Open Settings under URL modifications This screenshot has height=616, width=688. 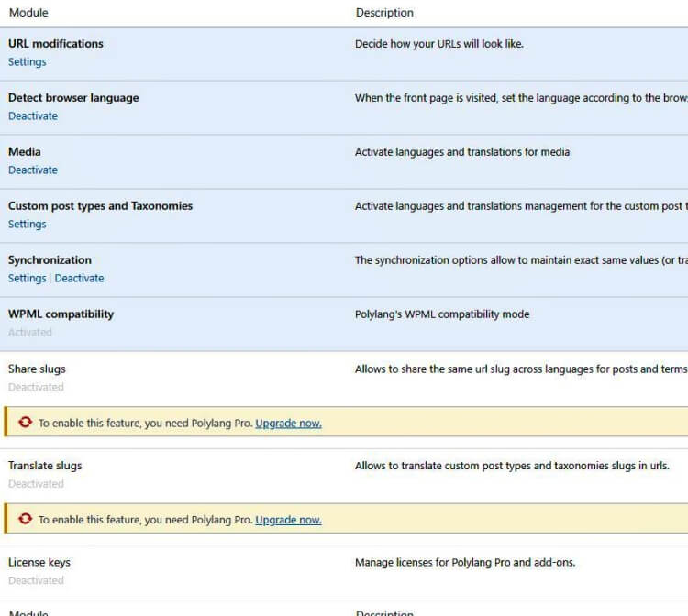[x=28, y=62]
